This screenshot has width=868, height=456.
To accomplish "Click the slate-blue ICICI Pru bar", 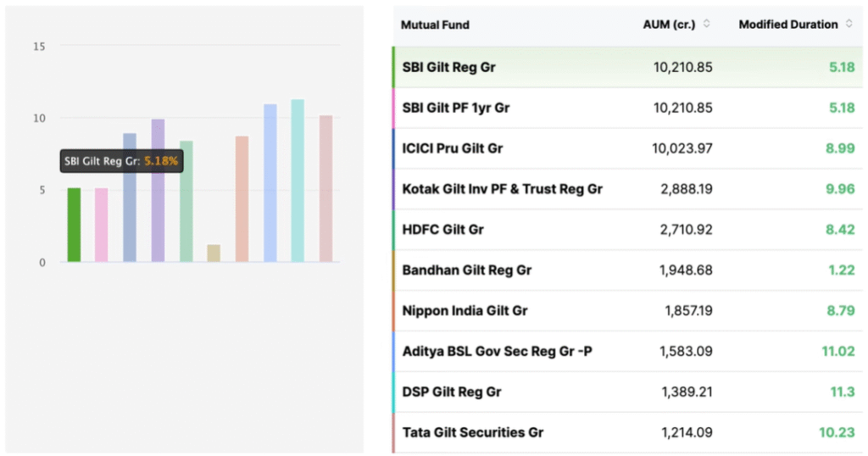I will (130, 197).
